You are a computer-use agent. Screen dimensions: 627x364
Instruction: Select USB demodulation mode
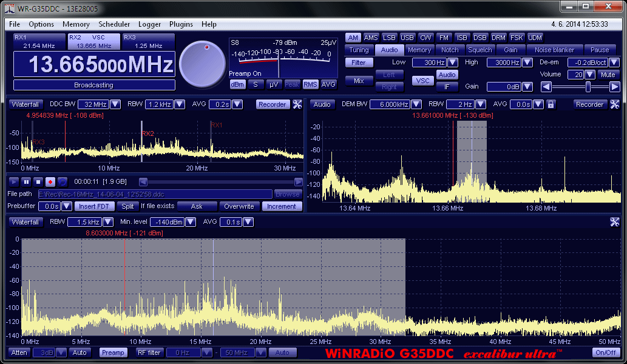click(x=407, y=38)
